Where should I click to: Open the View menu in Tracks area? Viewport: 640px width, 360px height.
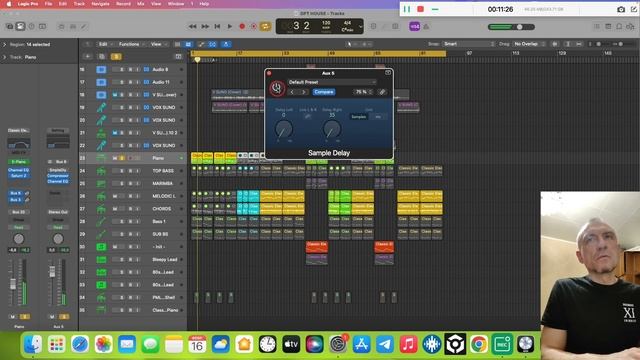pyautogui.click(x=157, y=44)
